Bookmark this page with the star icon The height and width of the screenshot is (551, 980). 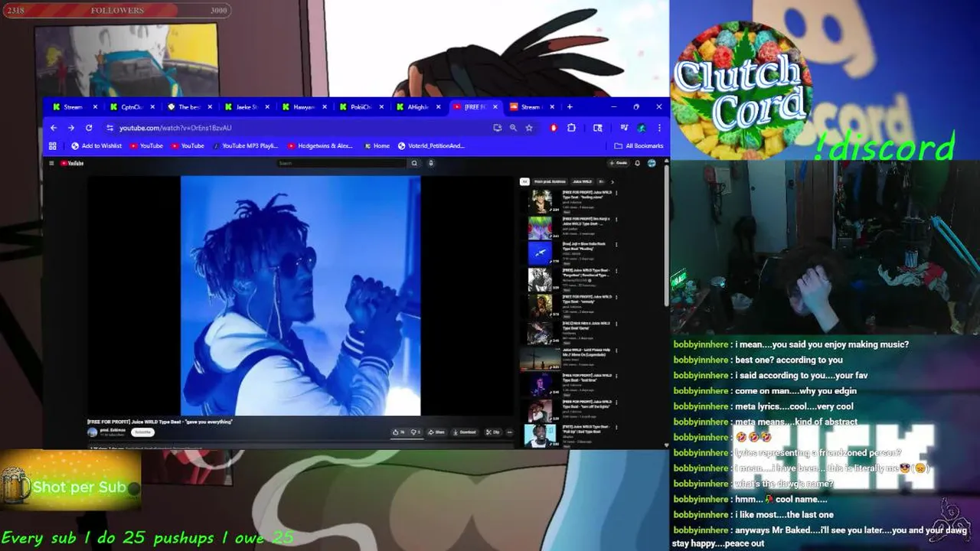pyautogui.click(x=528, y=128)
